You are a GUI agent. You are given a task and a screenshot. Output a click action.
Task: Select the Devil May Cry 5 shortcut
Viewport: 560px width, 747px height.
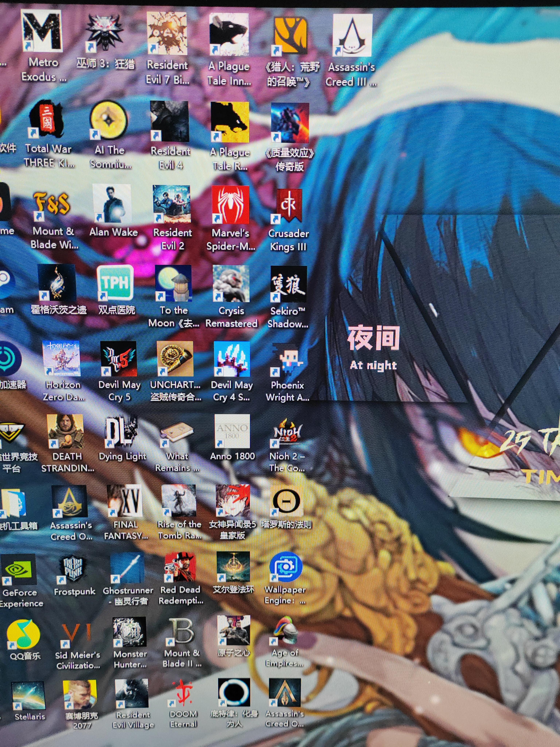tap(119, 359)
